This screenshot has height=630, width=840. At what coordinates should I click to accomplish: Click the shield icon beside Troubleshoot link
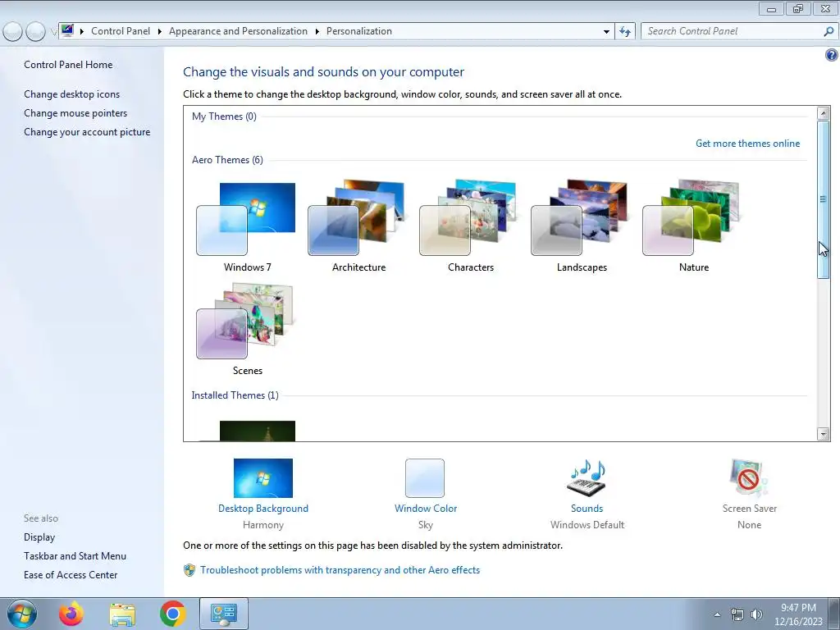189,570
